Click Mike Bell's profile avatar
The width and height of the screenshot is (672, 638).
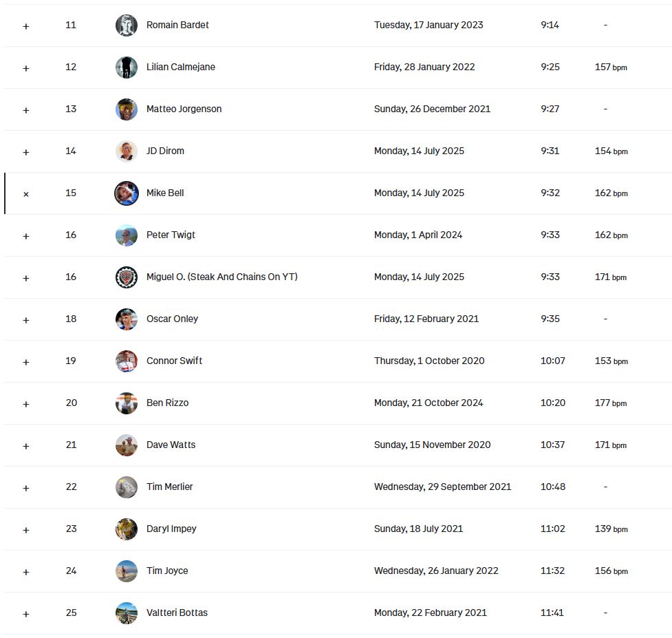[x=127, y=193]
